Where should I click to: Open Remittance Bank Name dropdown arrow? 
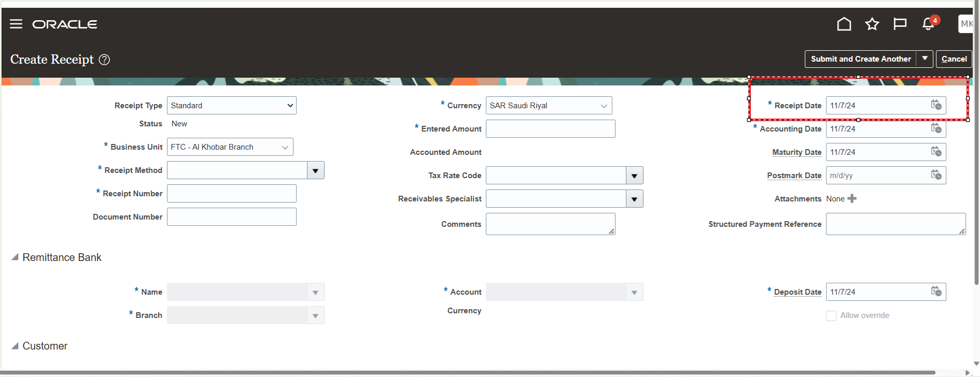click(x=316, y=292)
